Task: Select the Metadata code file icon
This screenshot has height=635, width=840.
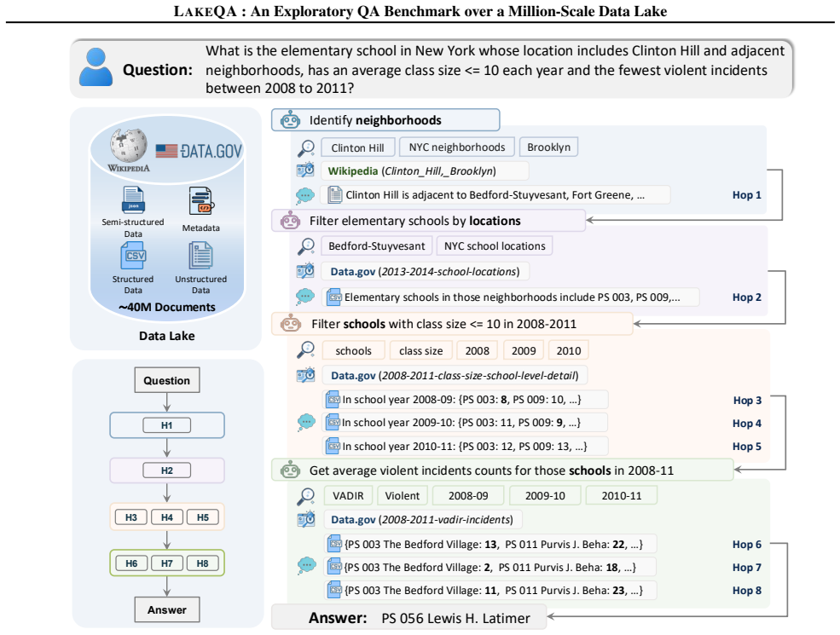Action: [201, 202]
